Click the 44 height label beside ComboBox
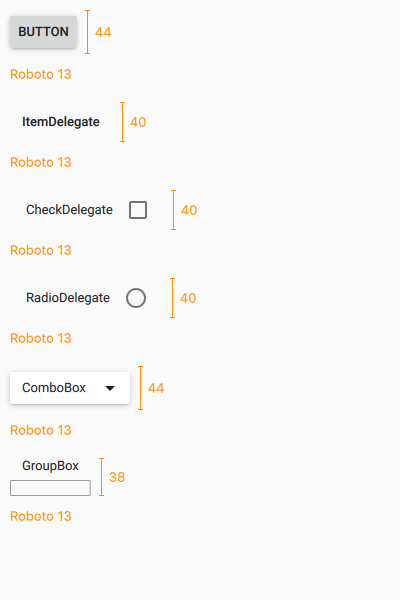 156,388
